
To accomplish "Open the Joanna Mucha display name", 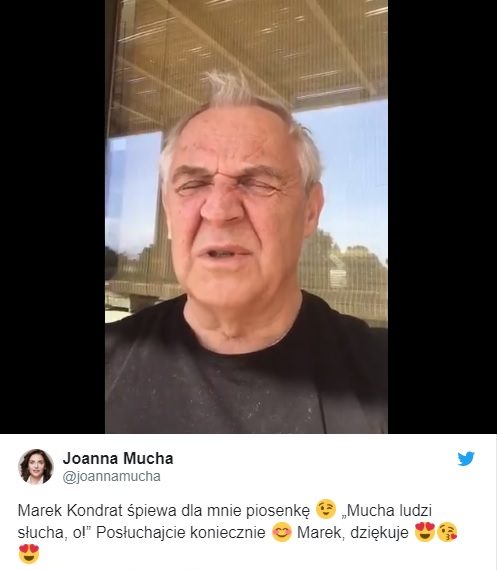I will [118, 458].
